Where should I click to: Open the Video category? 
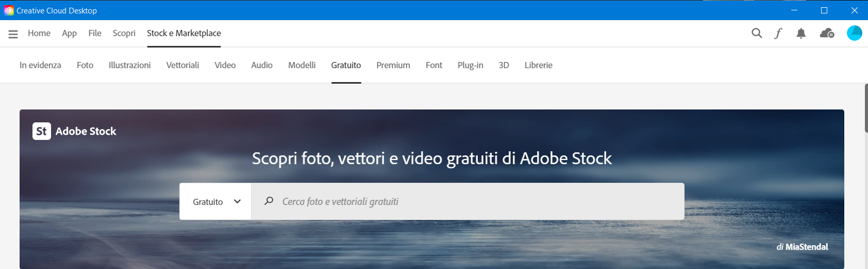[225, 65]
